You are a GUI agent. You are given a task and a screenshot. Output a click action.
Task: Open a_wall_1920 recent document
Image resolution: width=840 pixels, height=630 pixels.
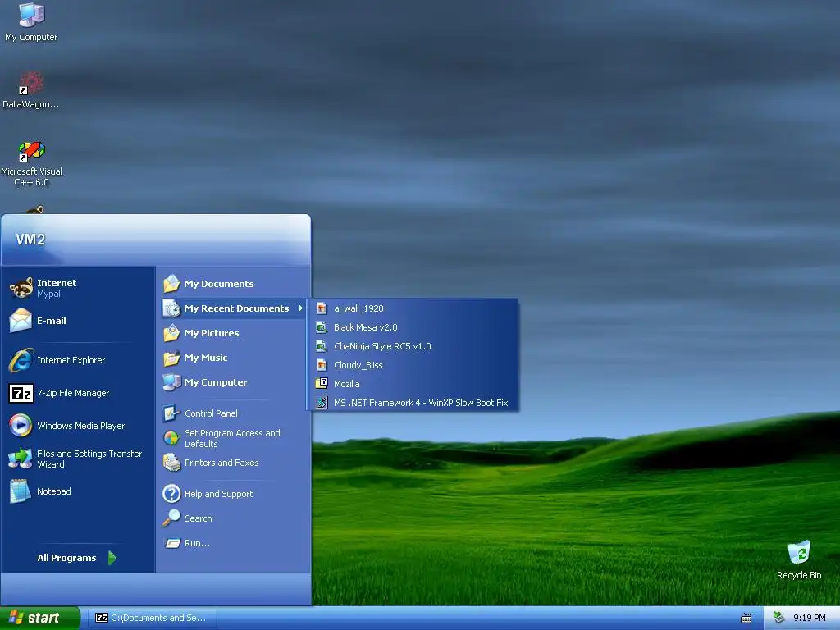(414, 308)
